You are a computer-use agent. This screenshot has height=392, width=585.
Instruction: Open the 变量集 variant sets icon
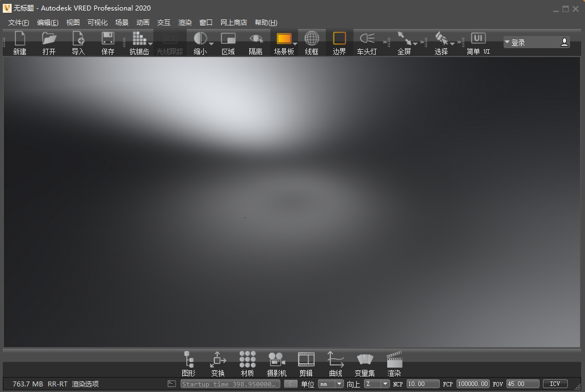(365, 359)
